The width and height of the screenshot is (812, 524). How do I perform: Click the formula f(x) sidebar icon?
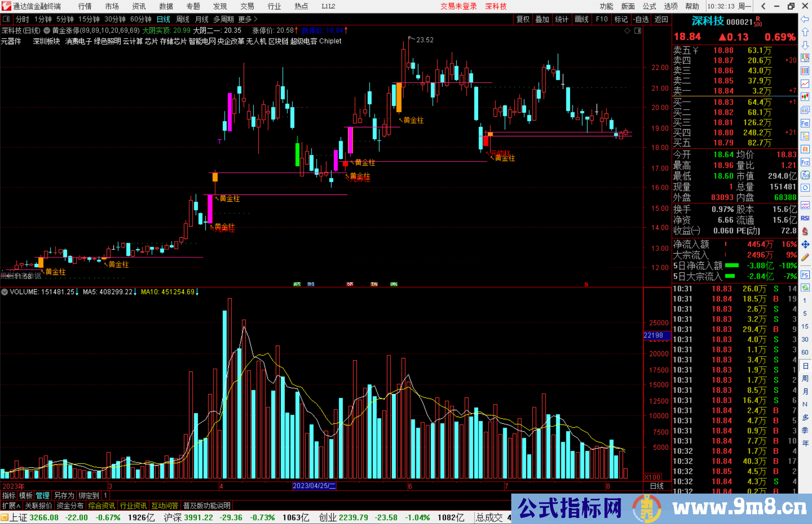(x=805, y=175)
